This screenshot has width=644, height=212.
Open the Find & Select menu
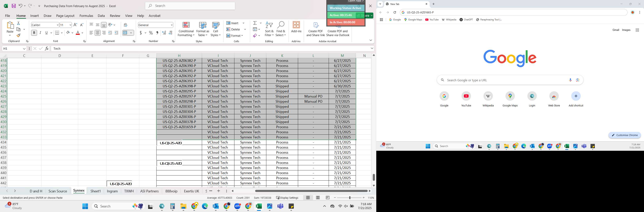pyautogui.click(x=281, y=29)
